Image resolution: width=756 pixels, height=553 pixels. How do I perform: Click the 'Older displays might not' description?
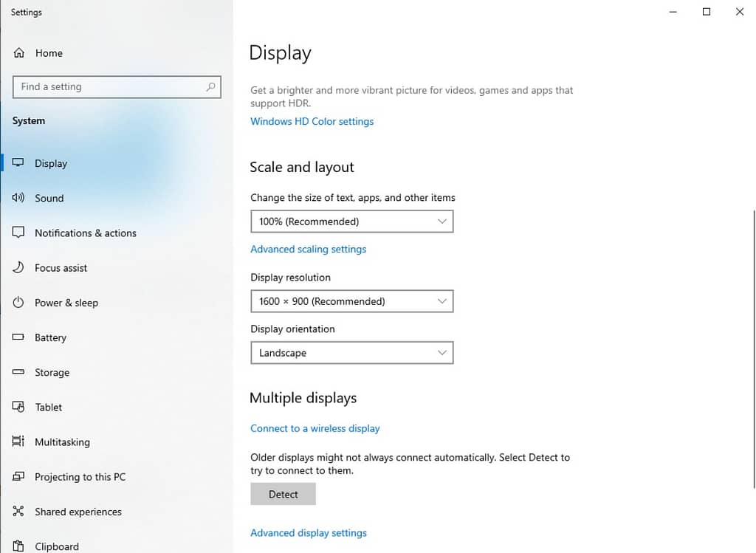point(410,464)
